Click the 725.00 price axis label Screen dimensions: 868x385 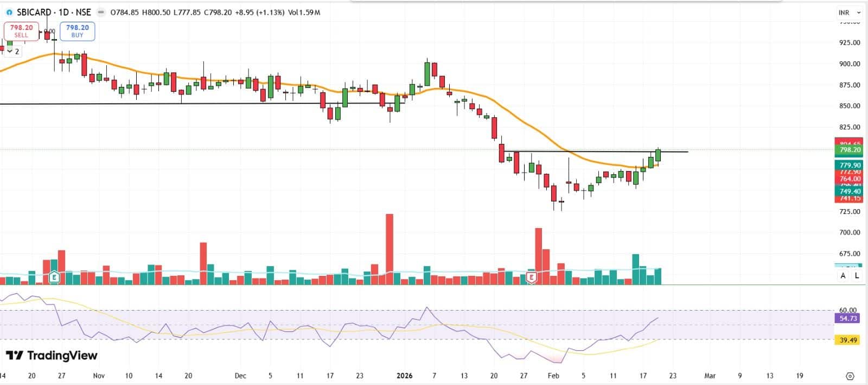(x=850, y=211)
